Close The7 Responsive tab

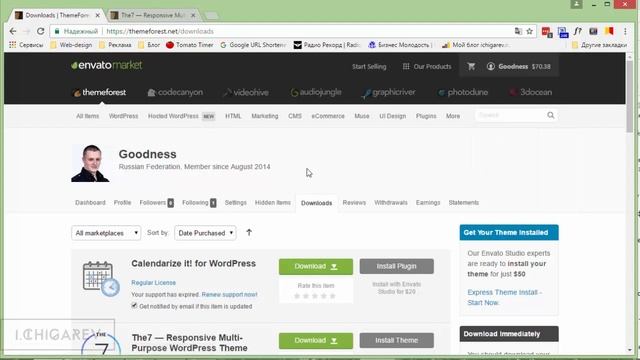(x=193, y=15)
